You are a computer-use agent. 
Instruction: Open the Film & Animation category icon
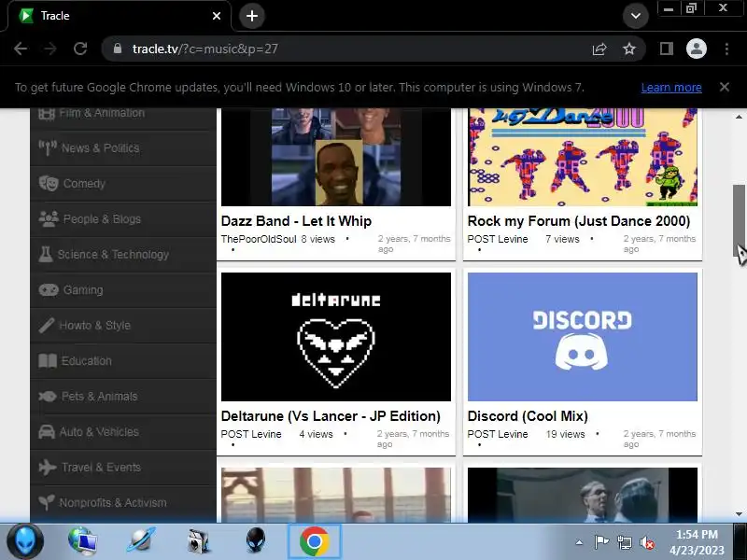[x=46, y=114]
